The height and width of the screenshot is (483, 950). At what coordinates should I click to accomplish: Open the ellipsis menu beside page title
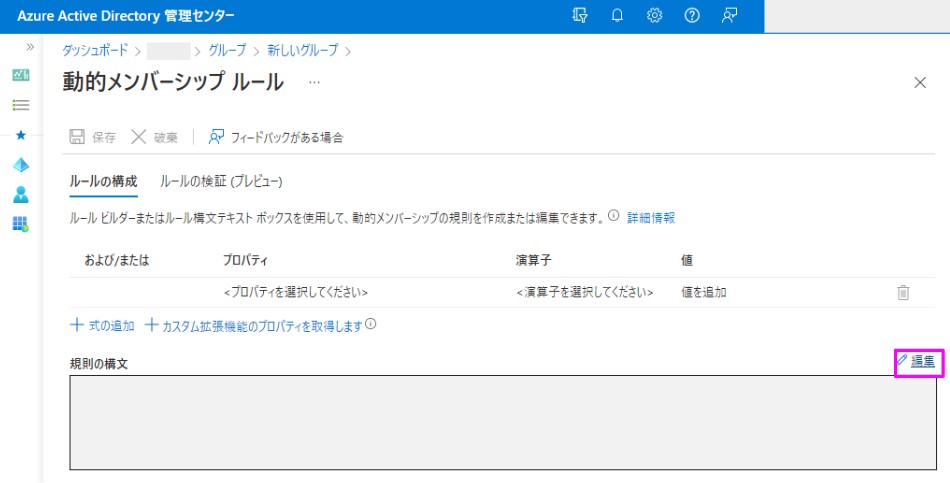314,82
